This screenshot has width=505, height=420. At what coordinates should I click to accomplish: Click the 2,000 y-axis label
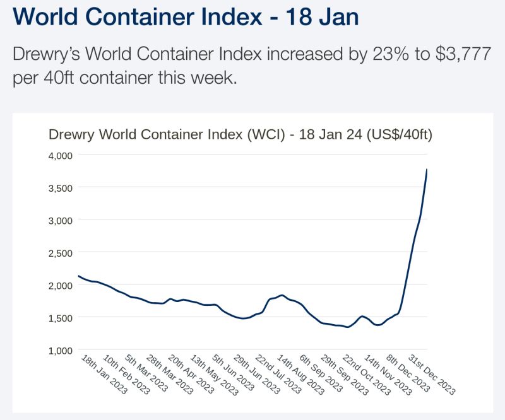coord(61,285)
